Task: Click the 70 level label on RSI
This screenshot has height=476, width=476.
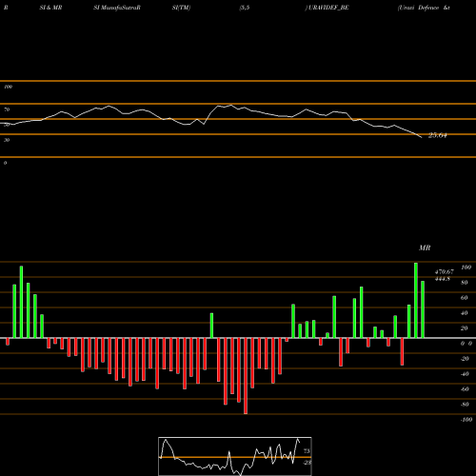Action: pyautogui.click(x=7, y=109)
